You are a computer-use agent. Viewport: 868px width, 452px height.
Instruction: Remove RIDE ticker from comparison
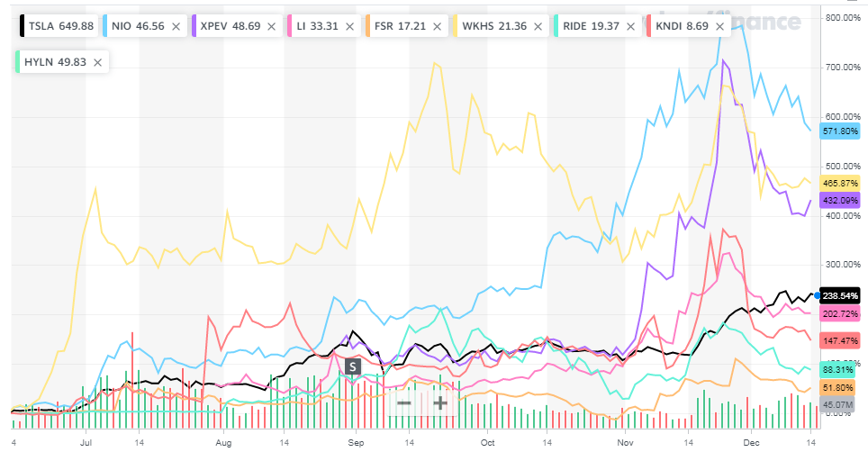pos(630,26)
